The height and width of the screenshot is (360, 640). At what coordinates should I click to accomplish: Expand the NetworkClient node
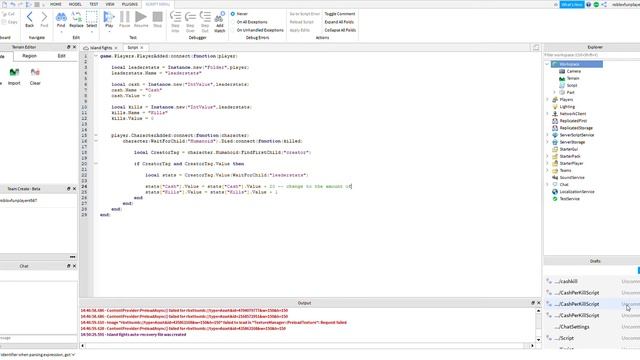[x=547, y=114]
